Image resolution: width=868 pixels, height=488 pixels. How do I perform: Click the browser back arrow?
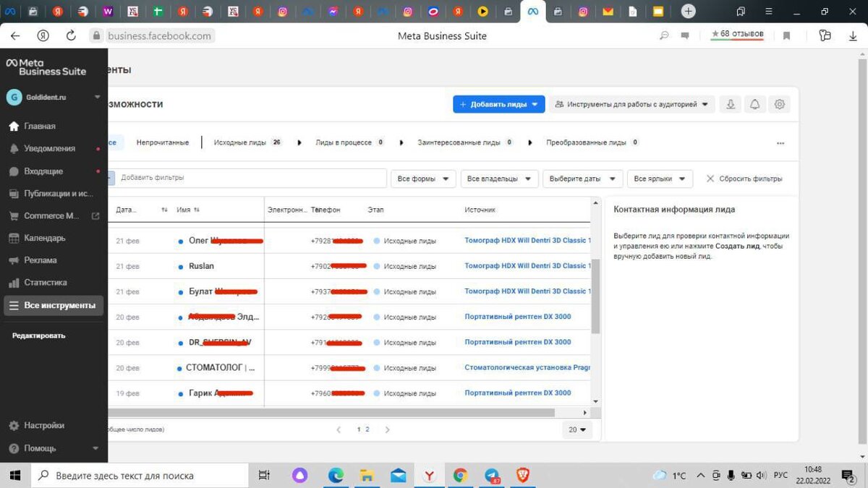(15, 35)
